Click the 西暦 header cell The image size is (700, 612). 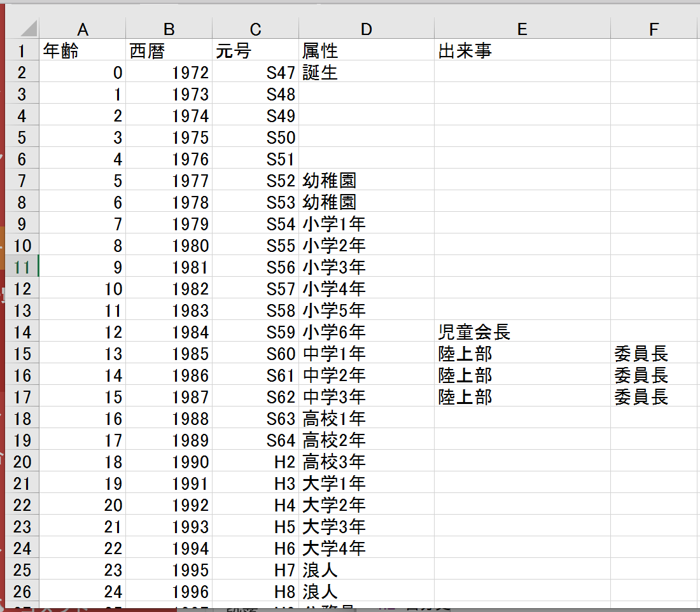pyautogui.click(x=169, y=50)
